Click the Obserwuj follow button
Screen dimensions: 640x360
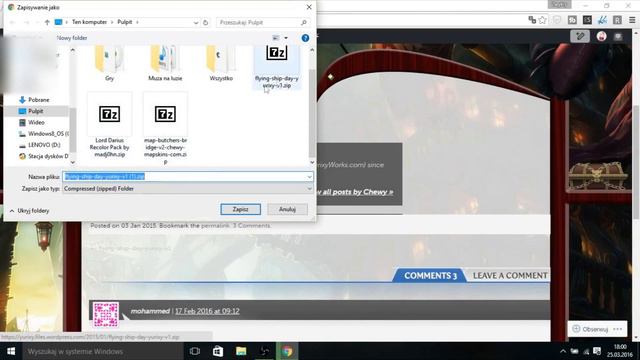click(590, 329)
